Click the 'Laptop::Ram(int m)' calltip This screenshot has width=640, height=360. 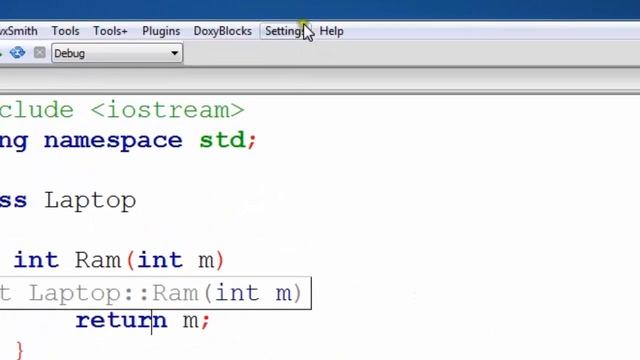[x=156, y=293]
